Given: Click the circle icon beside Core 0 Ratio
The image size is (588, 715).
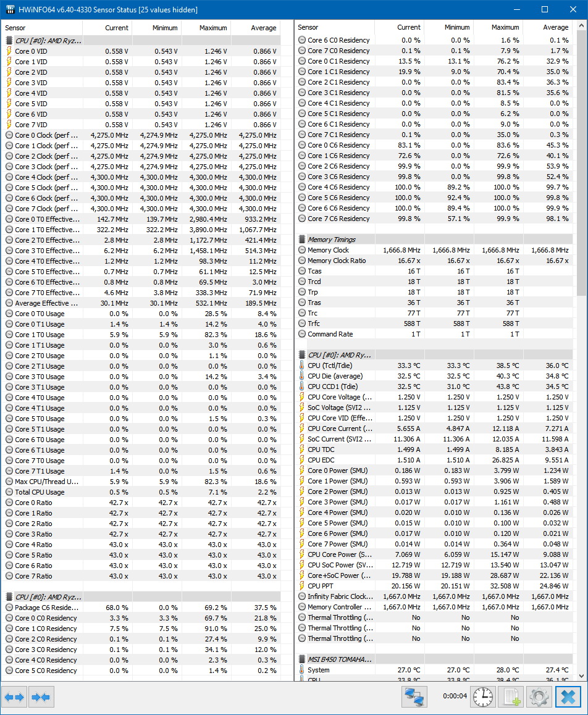Looking at the screenshot, I should 9,503.
